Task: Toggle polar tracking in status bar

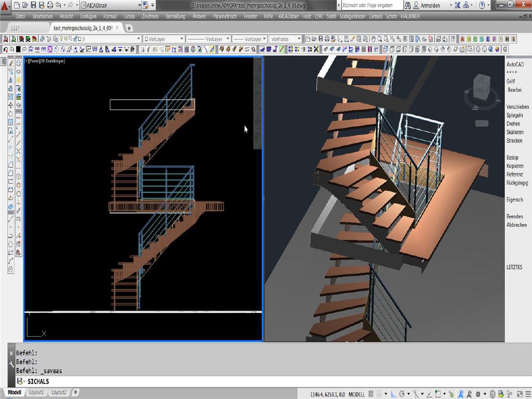Action: (x=403, y=394)
